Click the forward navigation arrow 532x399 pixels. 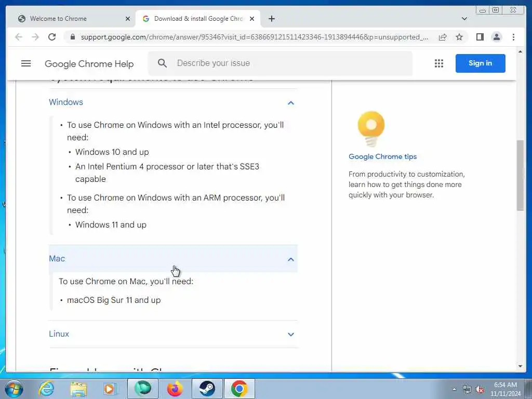tap(35, 37)
